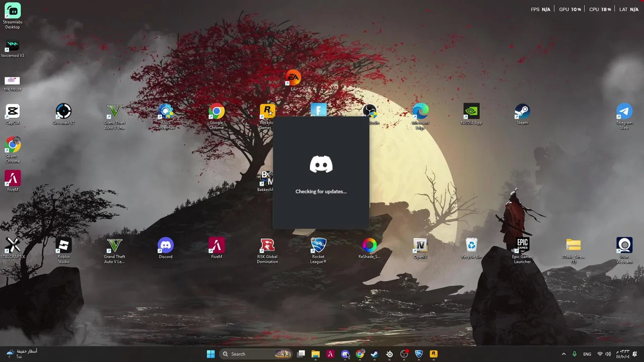This screenshot has width=644, height=362.
Task: Click the speaker volume icon in the tray
Action: click(608, 354)
